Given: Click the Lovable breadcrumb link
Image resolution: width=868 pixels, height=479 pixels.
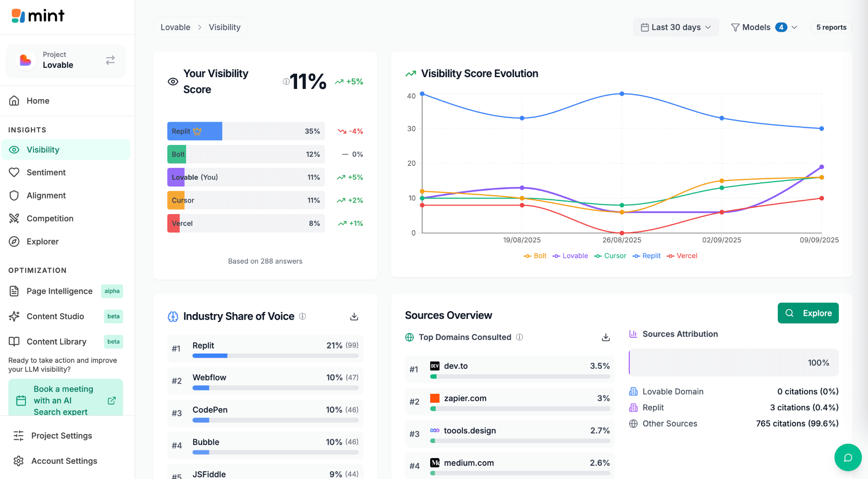Looking at the screenshot, I should [175, 27].
